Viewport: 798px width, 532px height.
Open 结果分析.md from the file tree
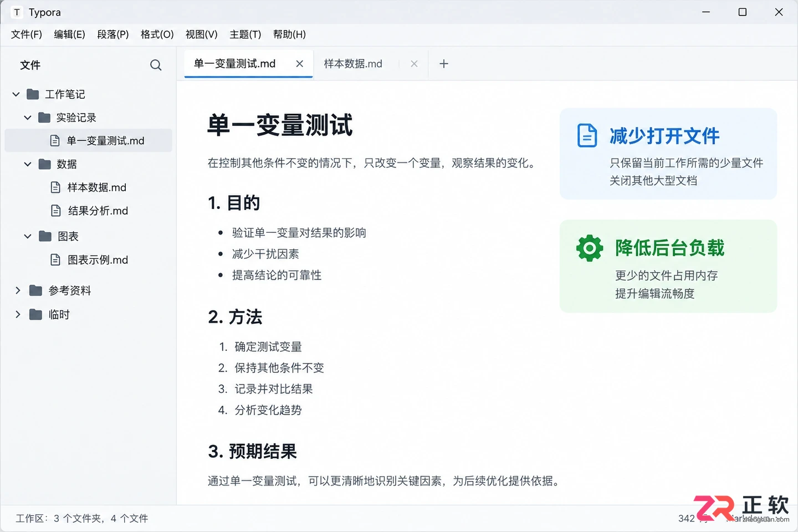(x=98, y=211)
